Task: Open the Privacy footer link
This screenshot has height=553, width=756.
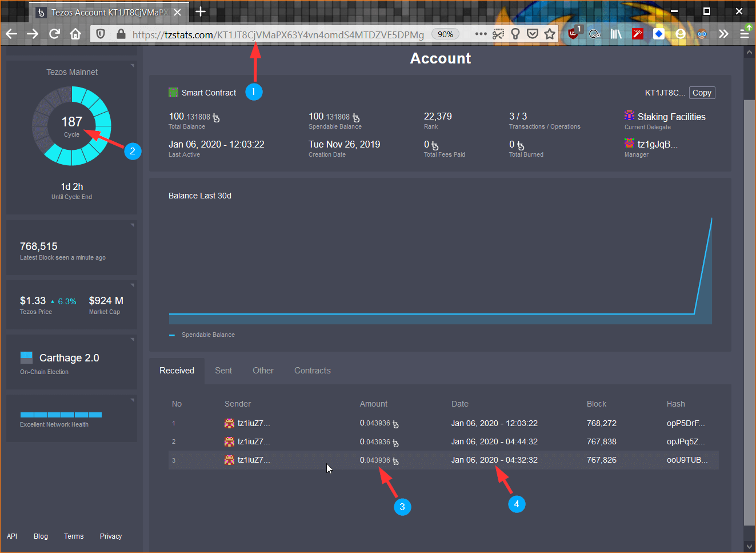Action: (x=111, y=536)
